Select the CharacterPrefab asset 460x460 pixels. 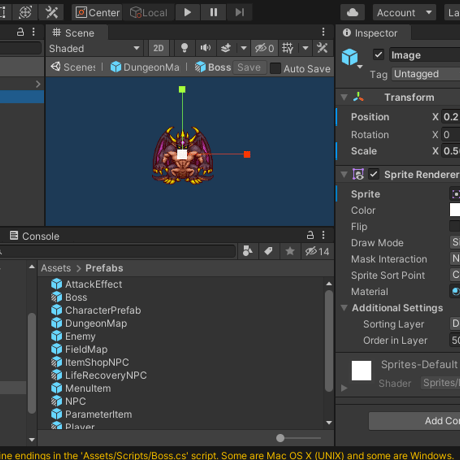[96, 310]
